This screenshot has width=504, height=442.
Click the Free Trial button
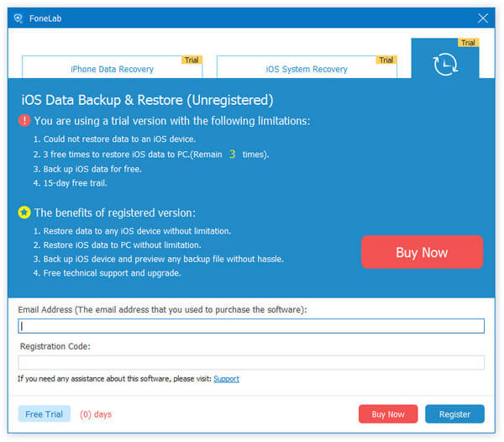coord(44,414)
